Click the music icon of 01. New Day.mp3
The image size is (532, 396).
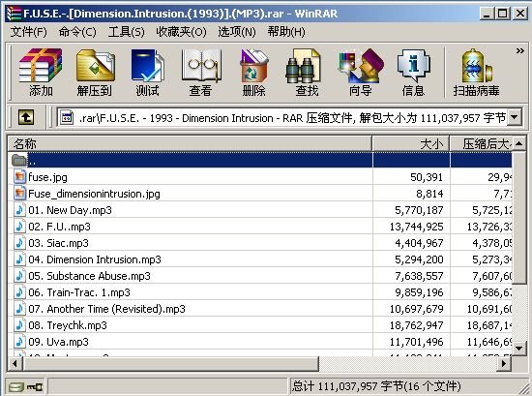coord(19,209)
